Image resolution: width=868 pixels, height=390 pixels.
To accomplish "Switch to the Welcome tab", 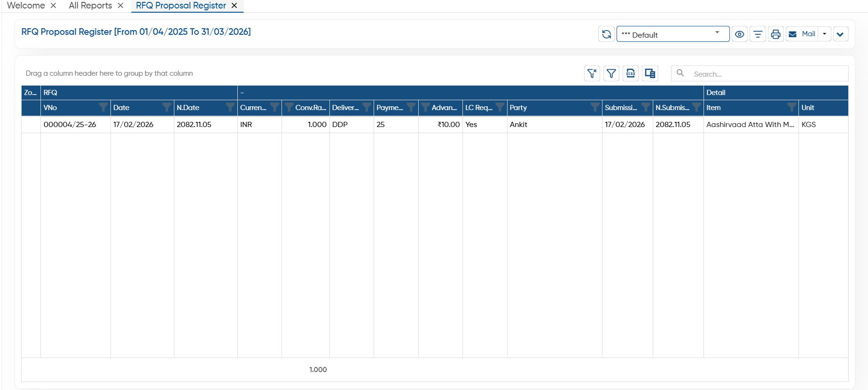I will (26, 6).
